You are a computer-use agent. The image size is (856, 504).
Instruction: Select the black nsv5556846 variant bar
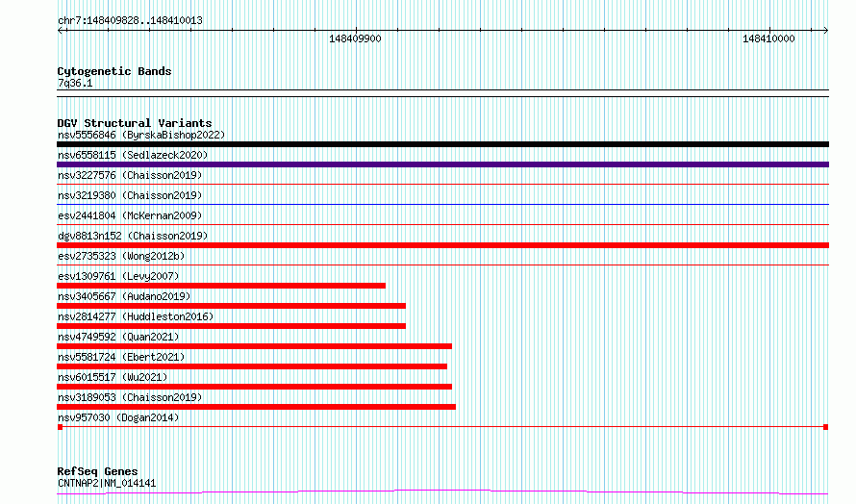click(x=442, y=144)
